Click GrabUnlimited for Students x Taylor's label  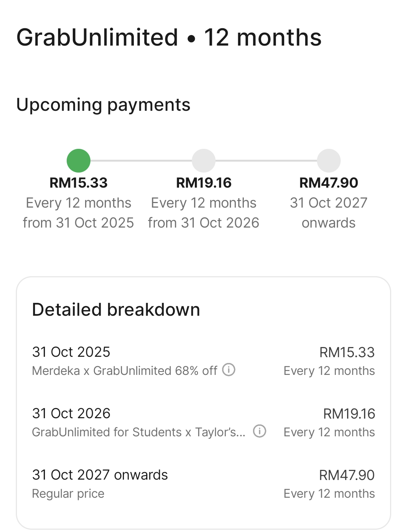[x=139, y=432]
